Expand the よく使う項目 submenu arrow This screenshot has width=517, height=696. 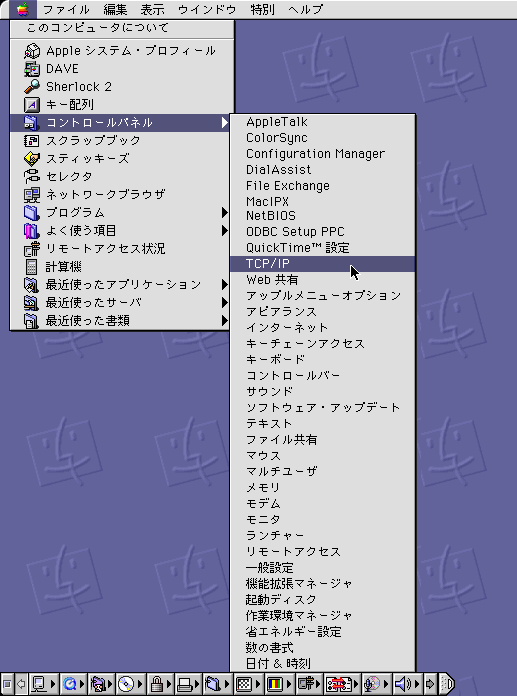click(225, 230)
